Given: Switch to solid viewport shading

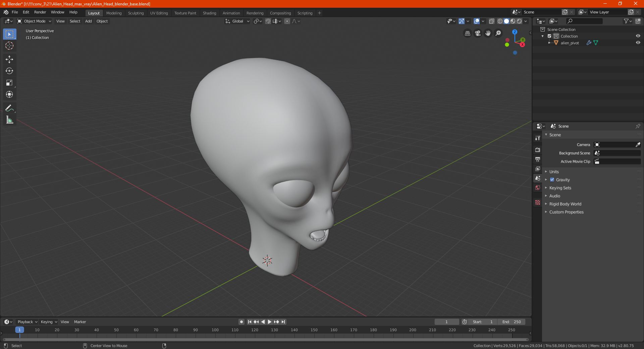Looking at the screenshot, I should (506, 21).
